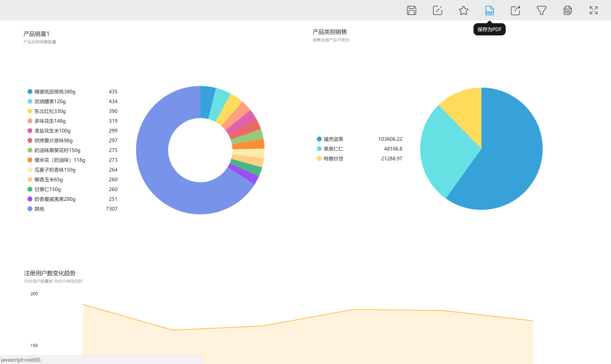Click the save as PDF icon
The height and width of the screenshot is (364, 611).
tap(489, 10)
